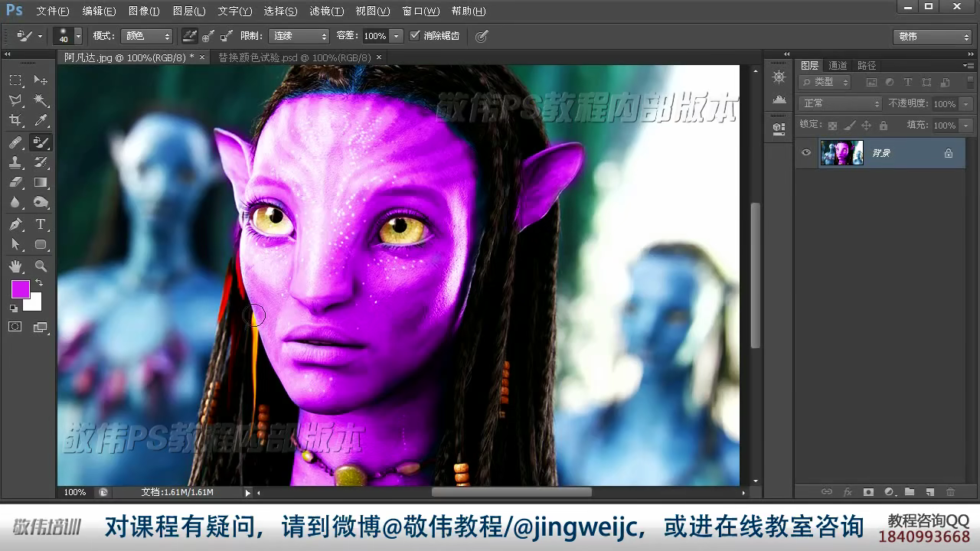Select the Healing Brush tool
The width and height of the screenshot is (980, 551).
(x=15, y=142)
